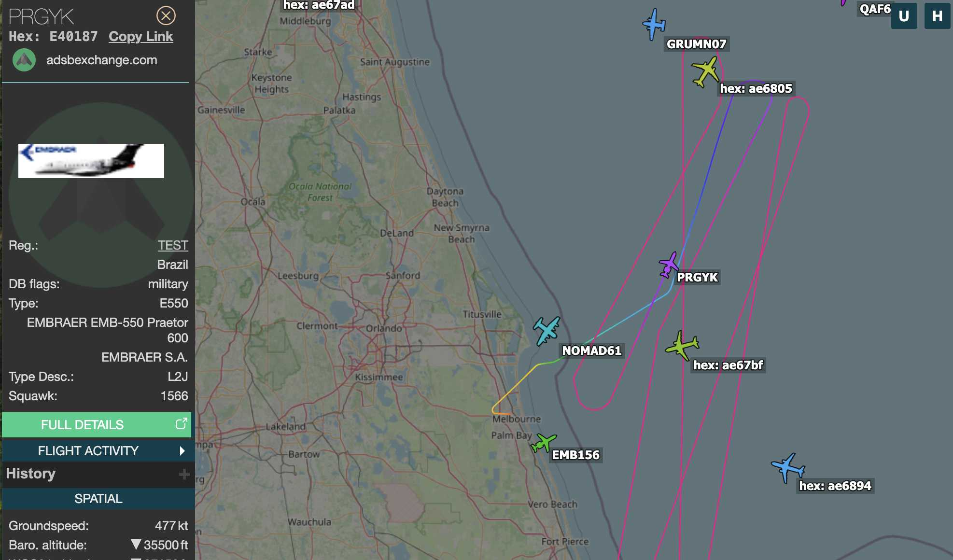Click the adsbexchange.com logo icon
Viewport: 953px width, 560px height.
(x=24, y=60)
